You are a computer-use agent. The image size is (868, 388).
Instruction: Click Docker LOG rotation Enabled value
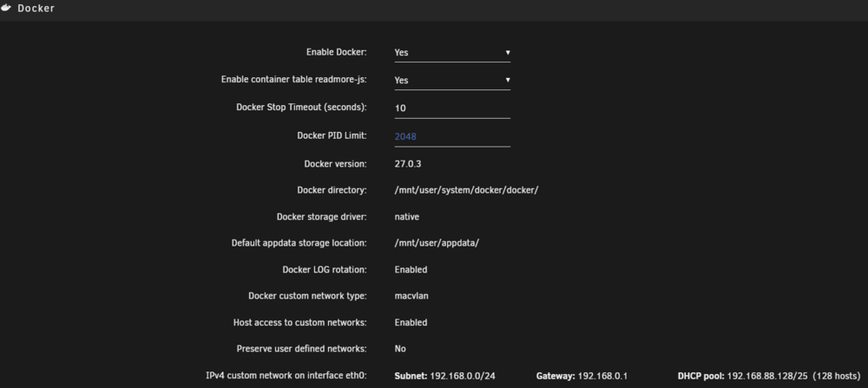[411, 270]
